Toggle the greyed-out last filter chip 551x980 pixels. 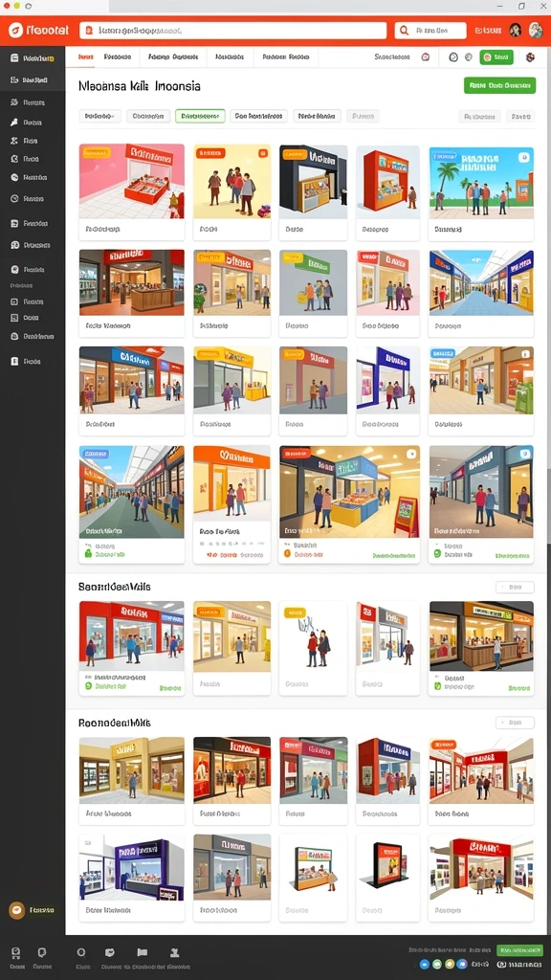(x=363, y=116)
